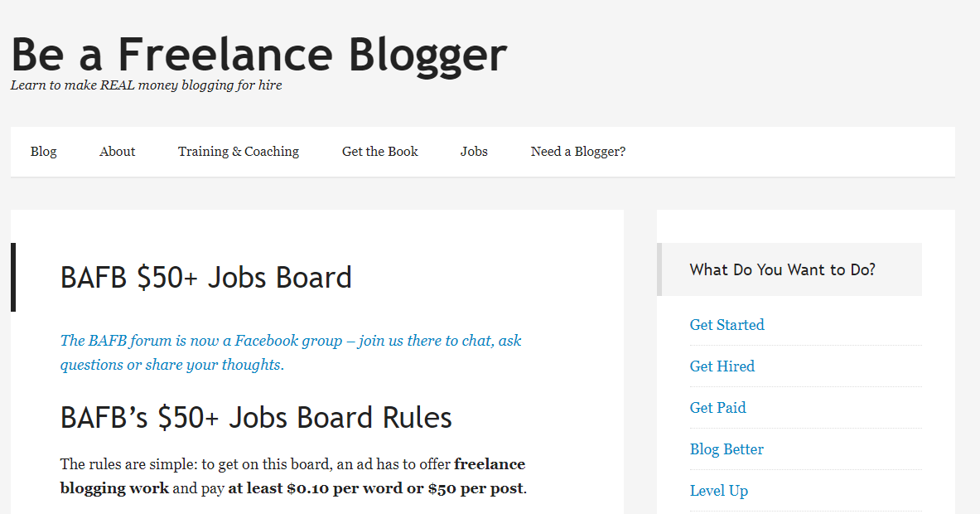Navigate to the Get Paid page
The width and height of the screenshot is (980, 514).
717,407
